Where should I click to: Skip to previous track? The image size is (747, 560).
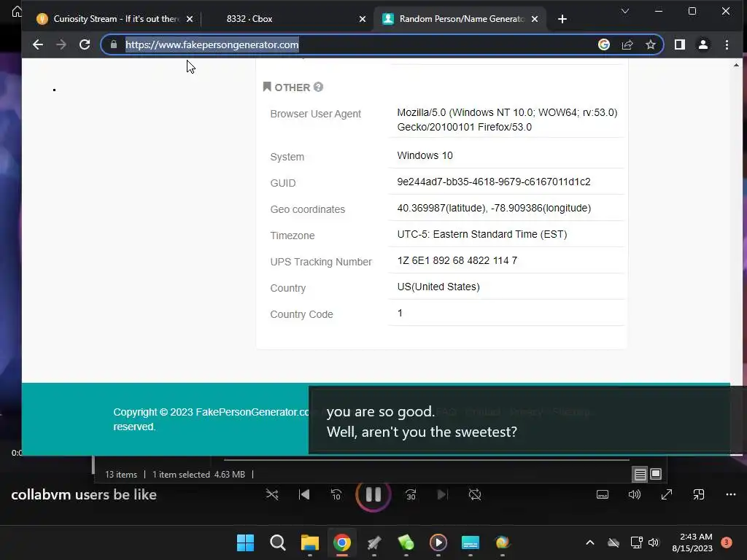(x=304, y=495)
